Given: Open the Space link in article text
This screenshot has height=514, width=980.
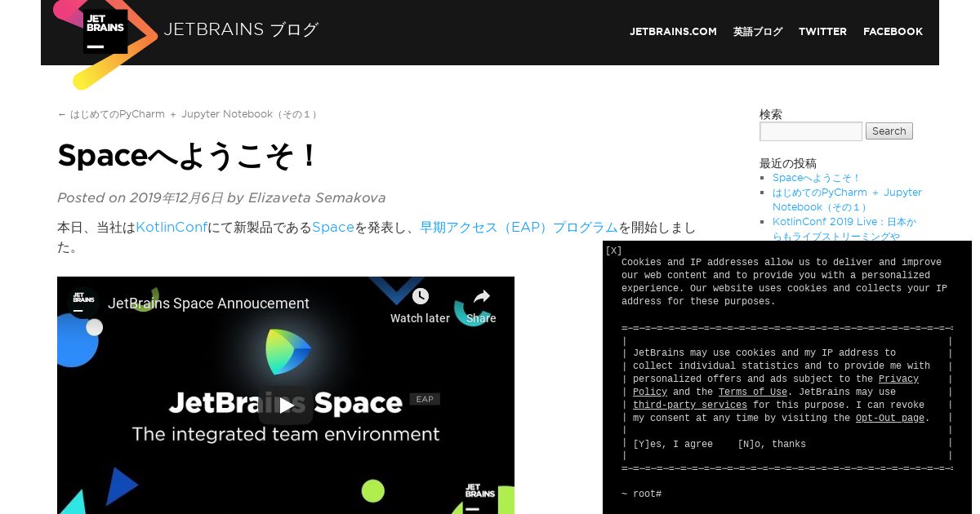Looking at the screenshot, I should coord(333,228).
